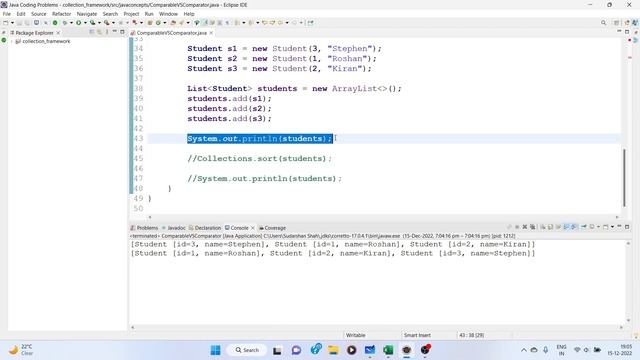
Task: Click the toolbar search magnifier icon
Action: (x=603, y=23)
